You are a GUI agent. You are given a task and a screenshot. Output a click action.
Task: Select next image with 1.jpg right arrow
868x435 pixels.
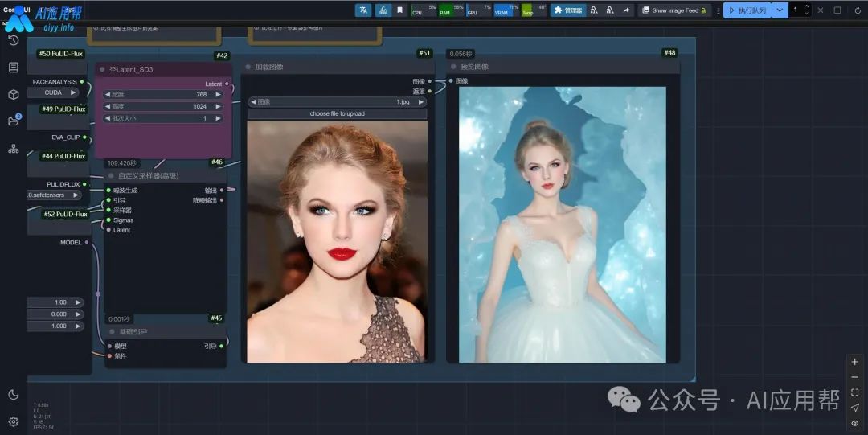point(420,102)
